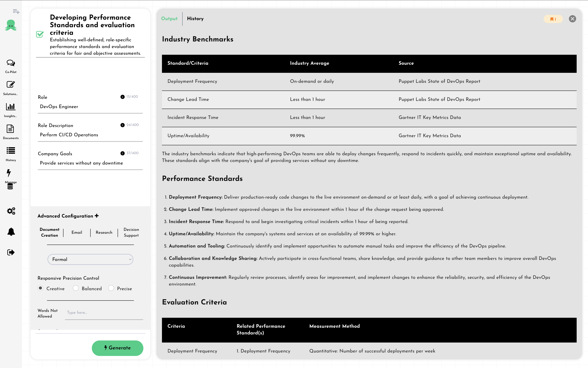Expand Advanced Configuration plus icon
Screen dimensions: 588x368
coord(97,216)
